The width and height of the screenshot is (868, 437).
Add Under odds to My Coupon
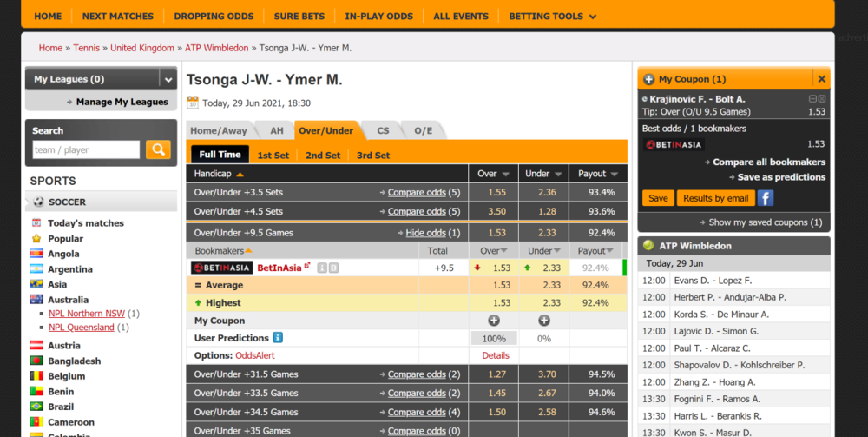pyautogui.click(x=544, y=321)
